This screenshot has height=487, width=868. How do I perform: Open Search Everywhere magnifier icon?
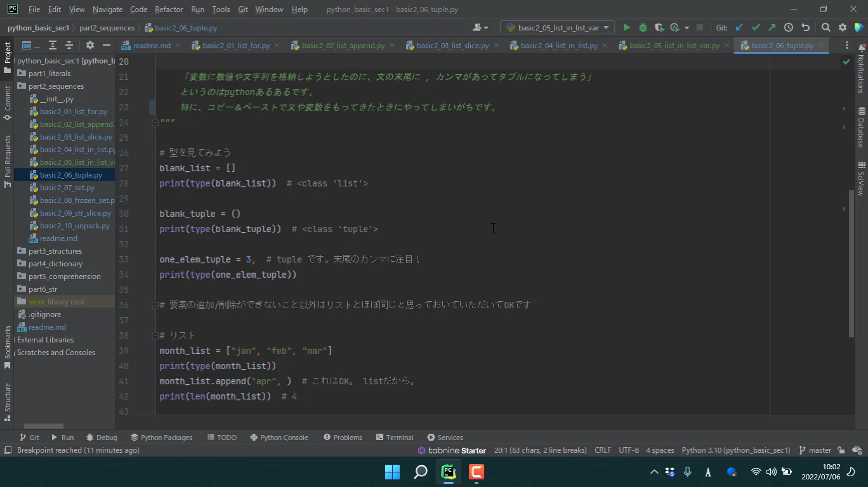825,27
